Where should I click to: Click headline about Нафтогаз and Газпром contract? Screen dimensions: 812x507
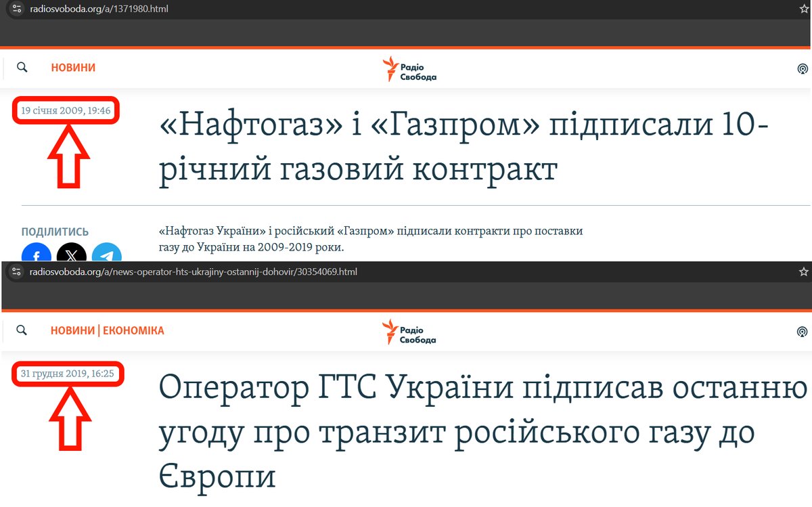click(x=464, y=148)
